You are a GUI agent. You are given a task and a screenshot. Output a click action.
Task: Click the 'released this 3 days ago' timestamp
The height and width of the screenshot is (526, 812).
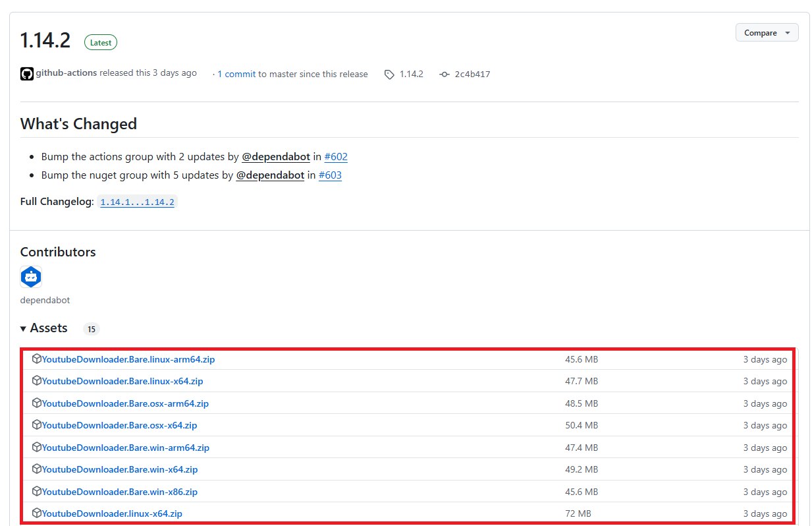148,73
